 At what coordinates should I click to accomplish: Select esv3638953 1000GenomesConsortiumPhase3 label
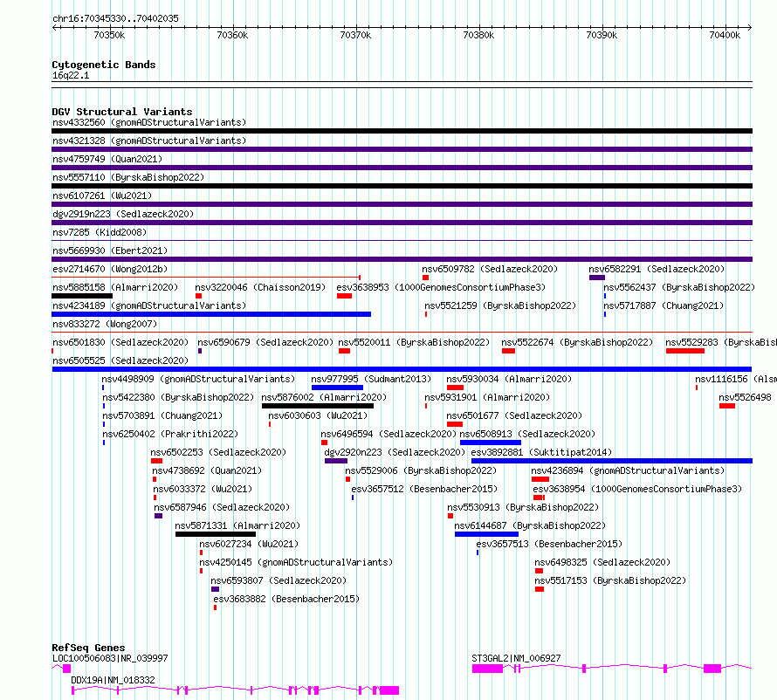point(441,287)
